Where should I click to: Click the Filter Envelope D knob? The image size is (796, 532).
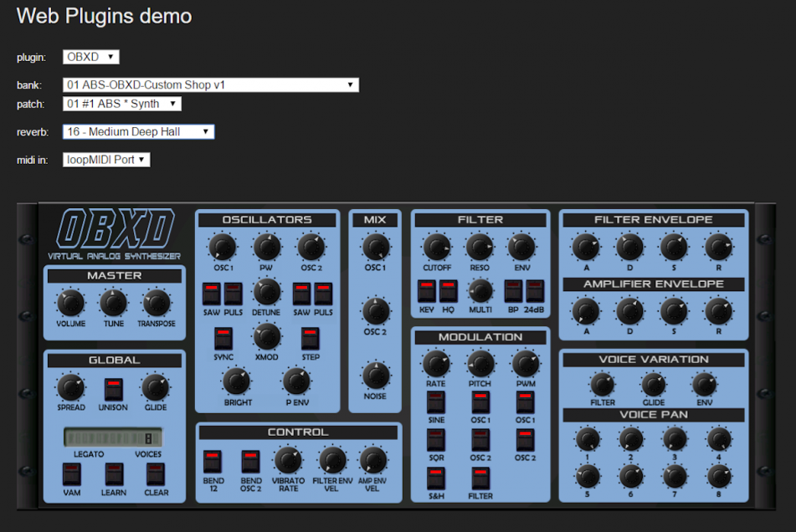(x=629, y=247)
